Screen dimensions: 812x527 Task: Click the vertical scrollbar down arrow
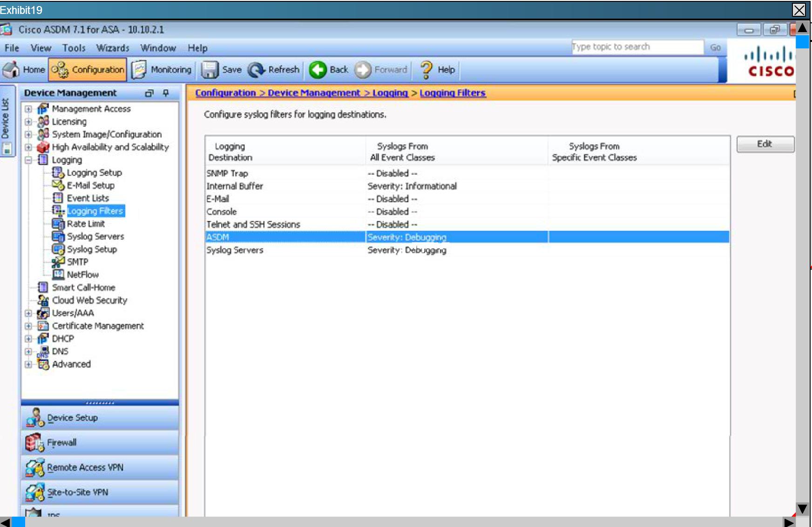click(803, 508)
